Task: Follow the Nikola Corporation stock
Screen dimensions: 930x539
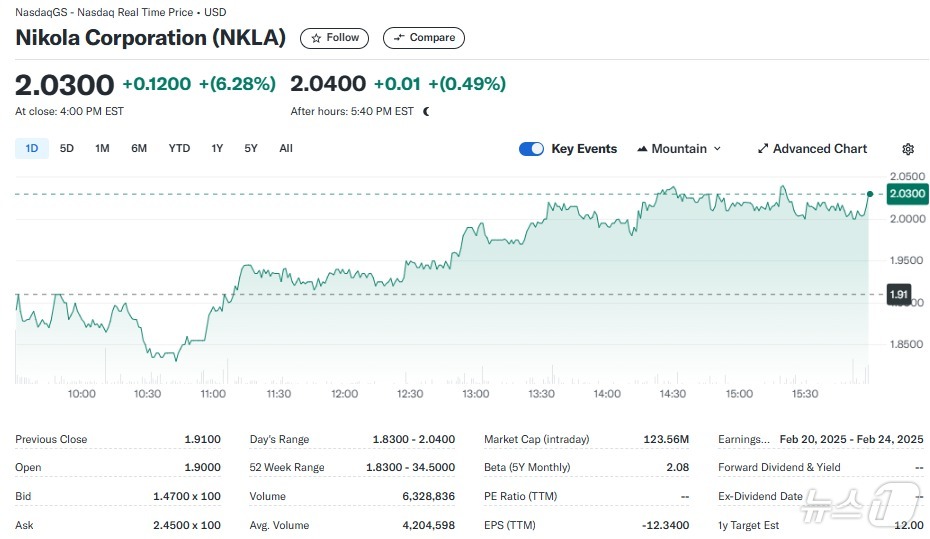Action: pyautogui.click(x=334, y=38)
